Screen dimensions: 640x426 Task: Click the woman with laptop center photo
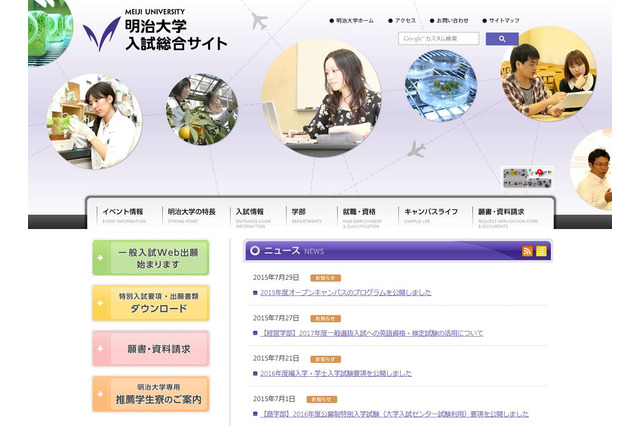(322, 98)
